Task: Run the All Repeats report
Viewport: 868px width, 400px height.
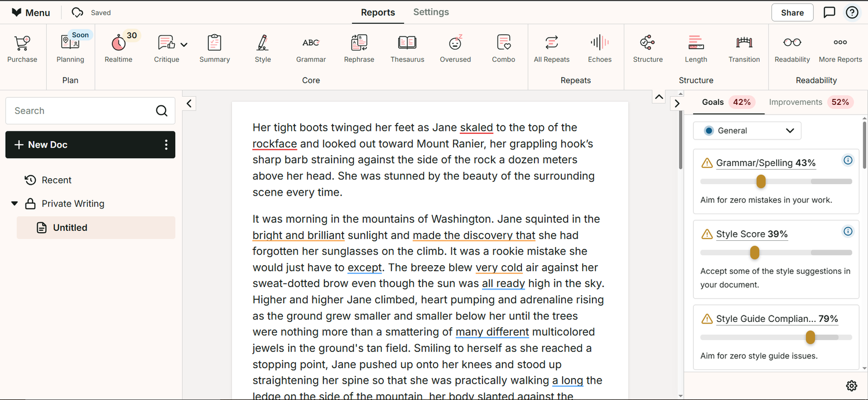Action: (x=551, y=49)
